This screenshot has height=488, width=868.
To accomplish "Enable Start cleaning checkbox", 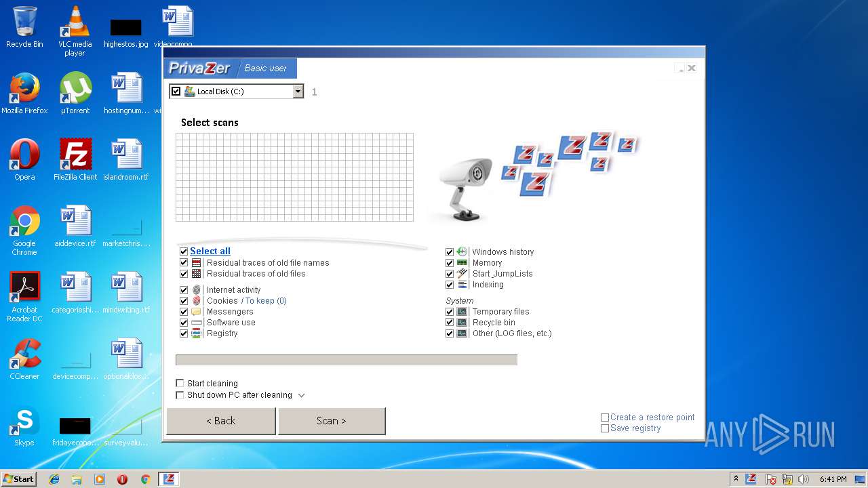I will [x=180, y=384].
